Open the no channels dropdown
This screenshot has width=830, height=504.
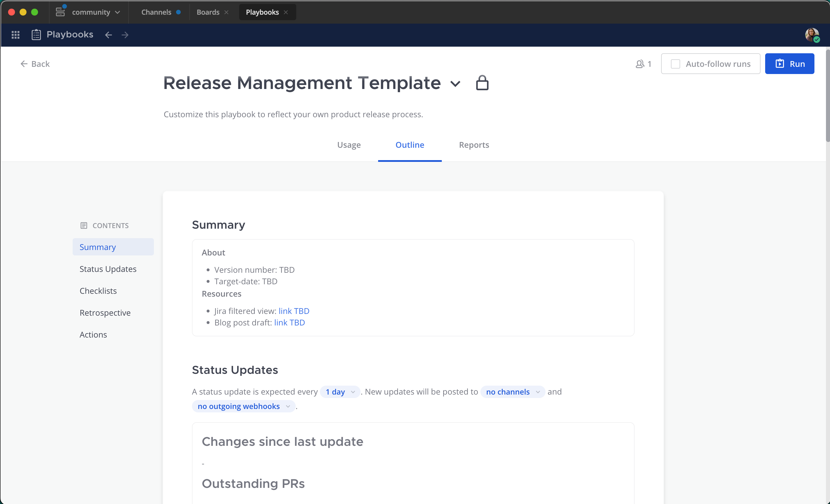pyautogui.click(x=513, y=392)
